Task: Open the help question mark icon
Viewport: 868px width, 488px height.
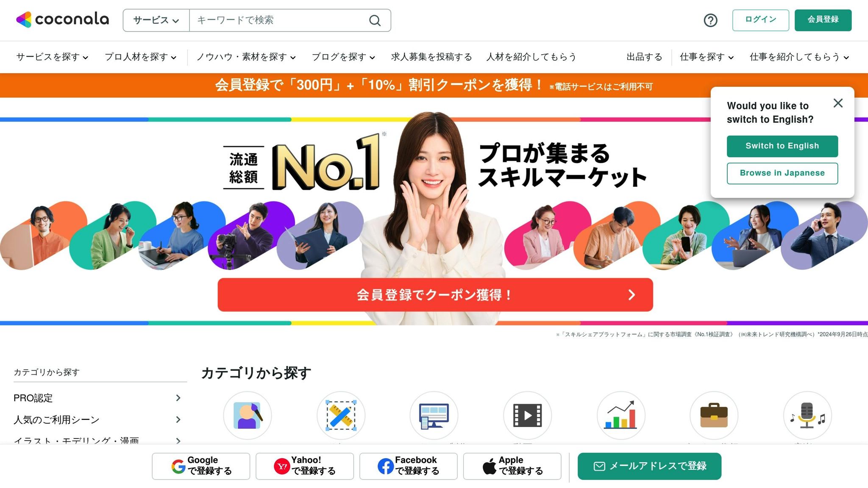Action: click(x=710, y=20)
